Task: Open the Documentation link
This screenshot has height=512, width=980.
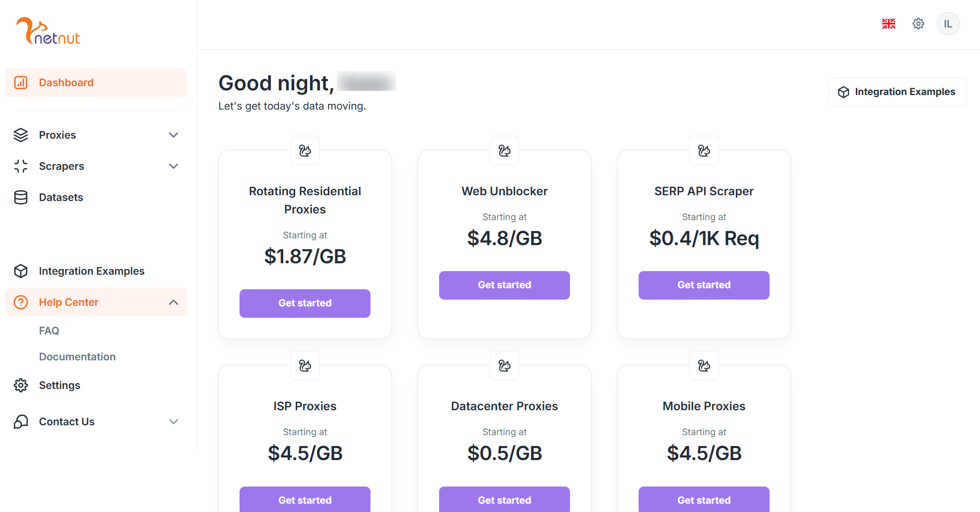Action: click(77, 357)
